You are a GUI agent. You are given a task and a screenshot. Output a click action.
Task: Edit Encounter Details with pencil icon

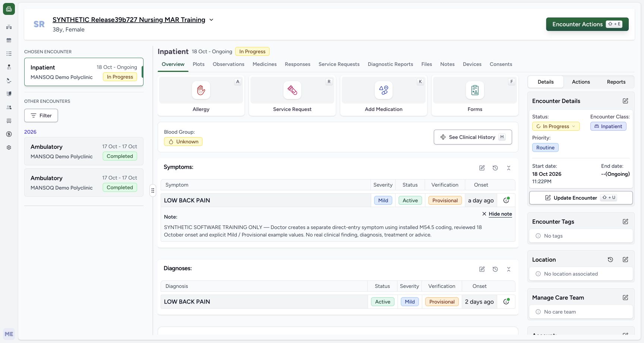click(x=625, y=101)
